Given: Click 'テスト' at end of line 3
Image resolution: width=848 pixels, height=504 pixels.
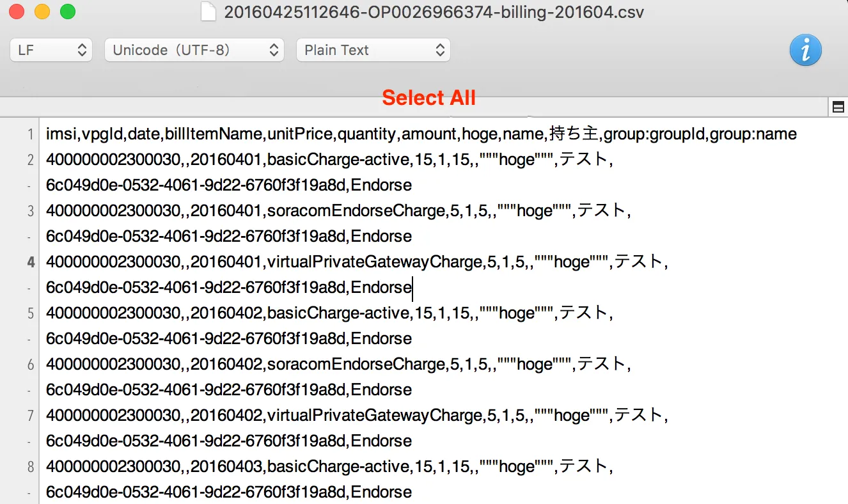Looking at the screenshot, I should click(602, 210).
